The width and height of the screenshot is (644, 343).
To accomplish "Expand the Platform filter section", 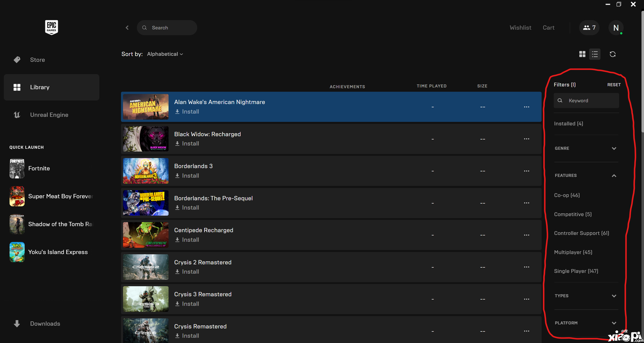I will (x=586, y=323).
